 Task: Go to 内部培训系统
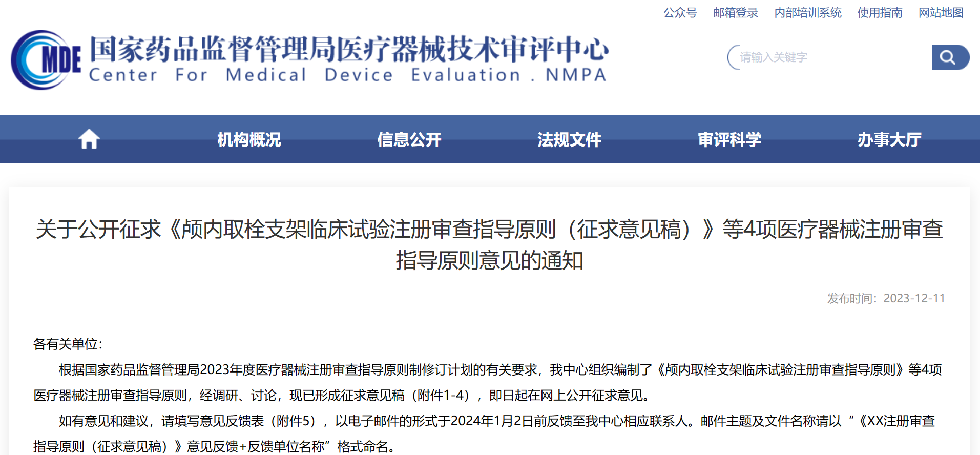[807, 13]
